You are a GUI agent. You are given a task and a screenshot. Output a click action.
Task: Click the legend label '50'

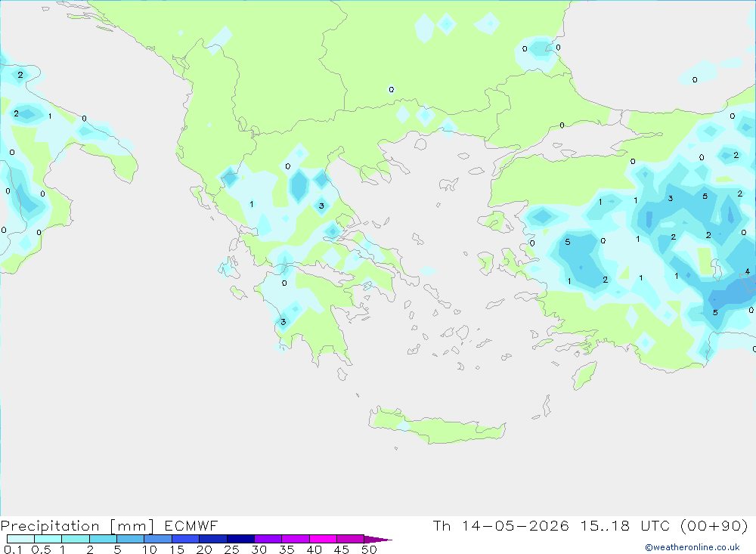(x=369, y=549)
